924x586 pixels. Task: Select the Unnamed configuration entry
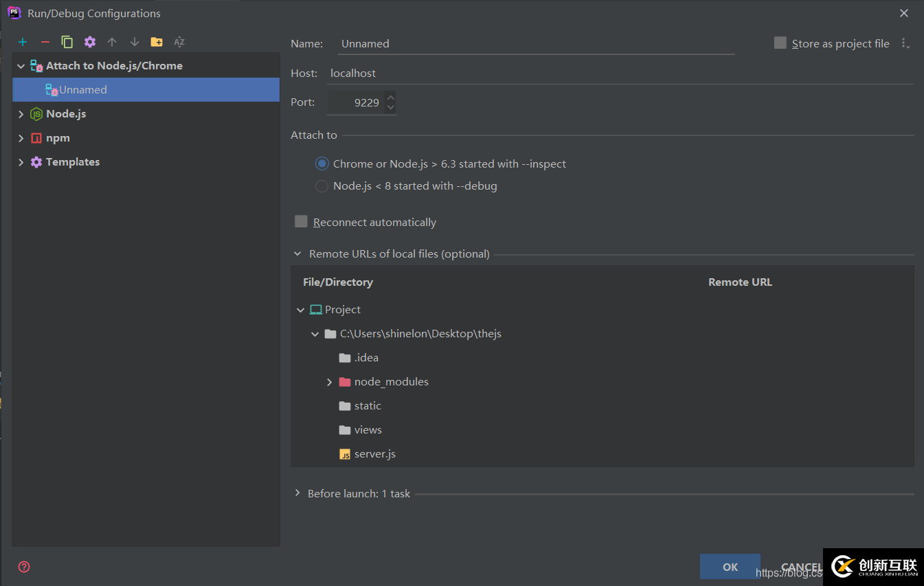(82, 90)
